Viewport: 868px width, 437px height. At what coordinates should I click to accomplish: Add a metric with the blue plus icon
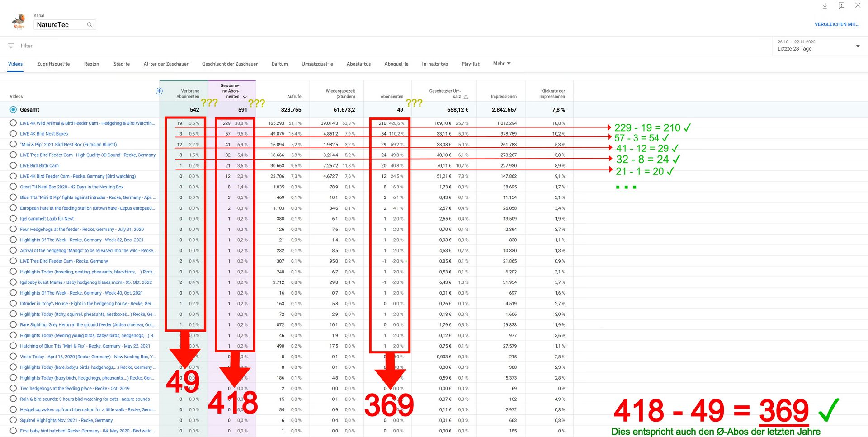click(159, 91)
